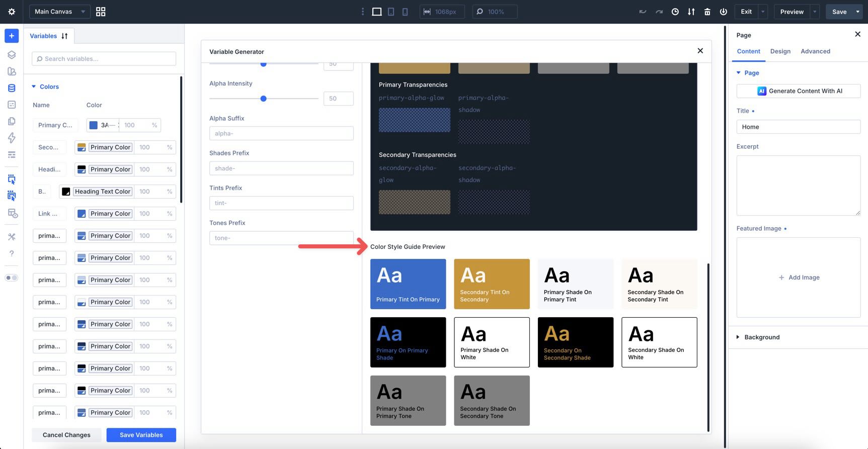Switch to the Design tab
The image size is (868, 449).
tap(780, 51)
